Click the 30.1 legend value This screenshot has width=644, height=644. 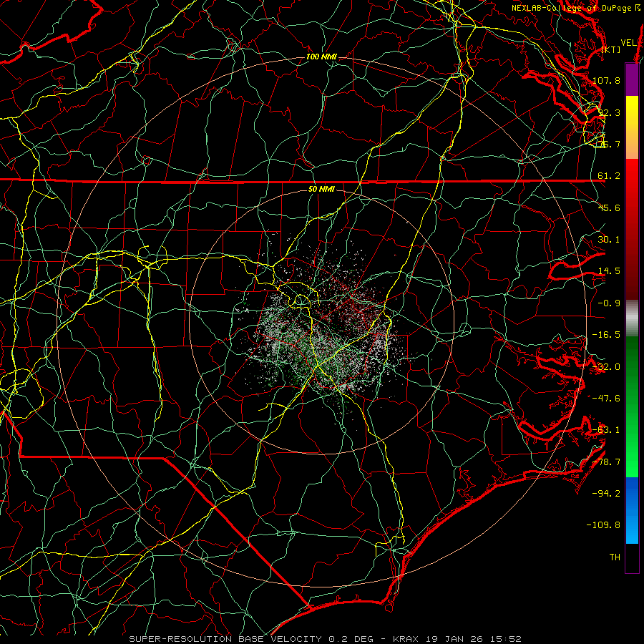point(609,240)
